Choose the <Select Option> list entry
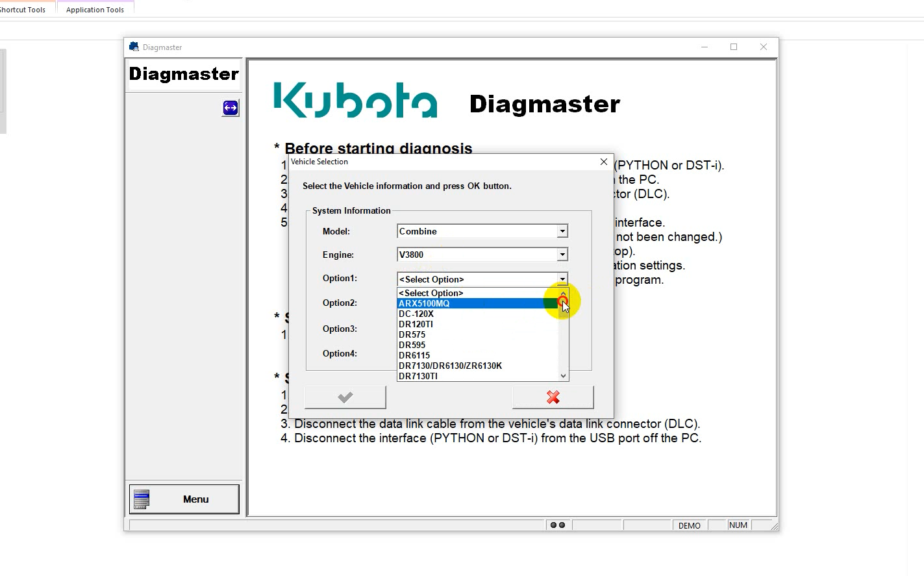The height and width of the screenshot is (576, 924). click(478, 293)
